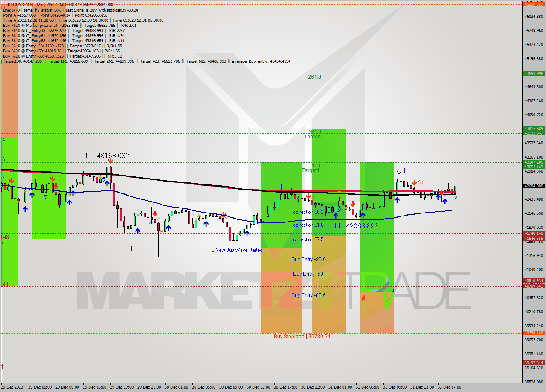This screenshot has width=546, height=392.
Task: Select the Target1 label on the chart
Action: [311, 170]
